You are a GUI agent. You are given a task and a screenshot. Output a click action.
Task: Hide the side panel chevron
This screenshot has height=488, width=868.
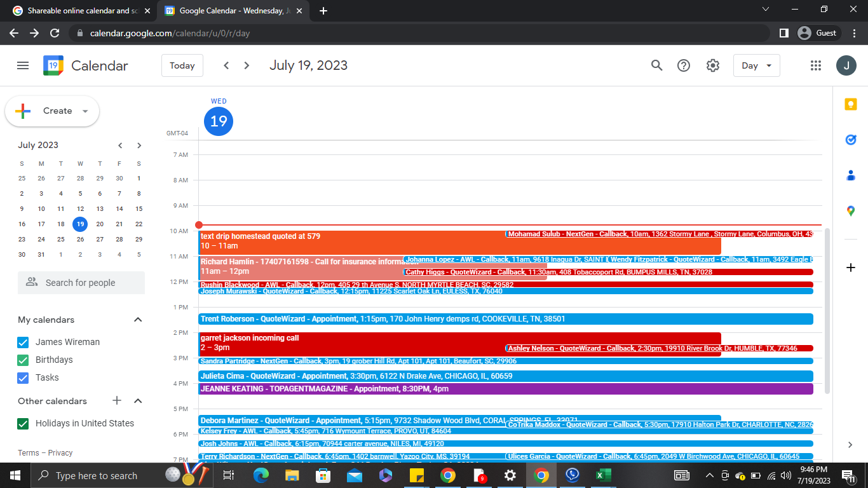(x=851, y=445)
